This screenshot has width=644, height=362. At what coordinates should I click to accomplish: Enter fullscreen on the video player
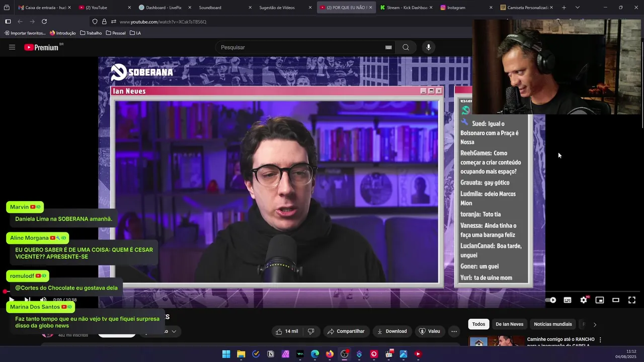tap(632, 300)
